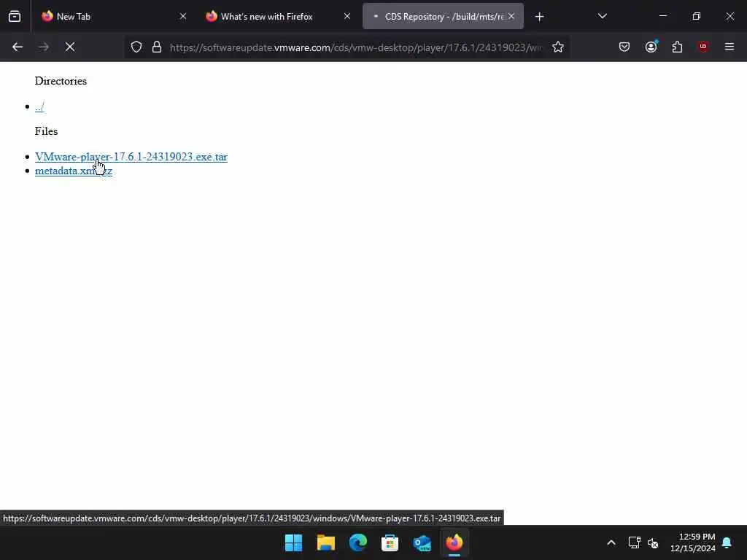Open a new tab with plus button
Image resolution: width=747 pixels, height=560 pixels.
pyautogui.click(x=539, y=17)
